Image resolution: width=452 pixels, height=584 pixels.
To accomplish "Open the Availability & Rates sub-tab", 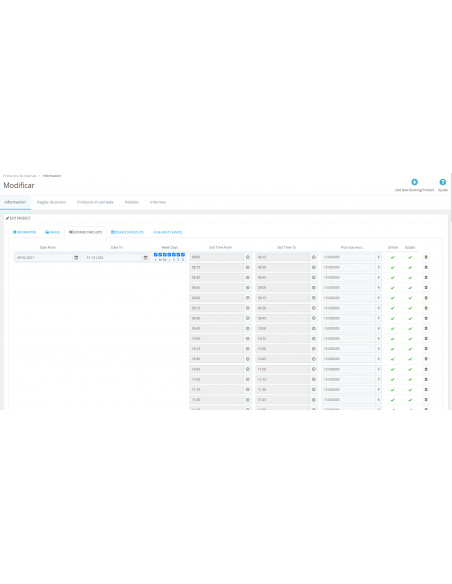I will tap(168, 232).
